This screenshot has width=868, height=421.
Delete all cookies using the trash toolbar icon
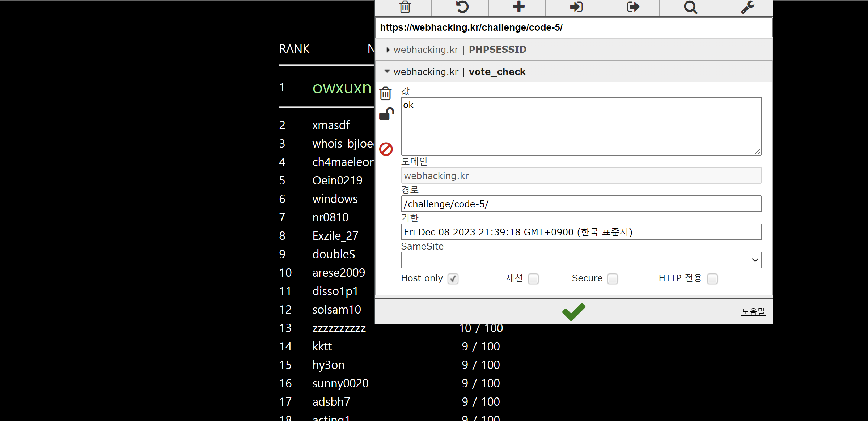coord(404,7)
